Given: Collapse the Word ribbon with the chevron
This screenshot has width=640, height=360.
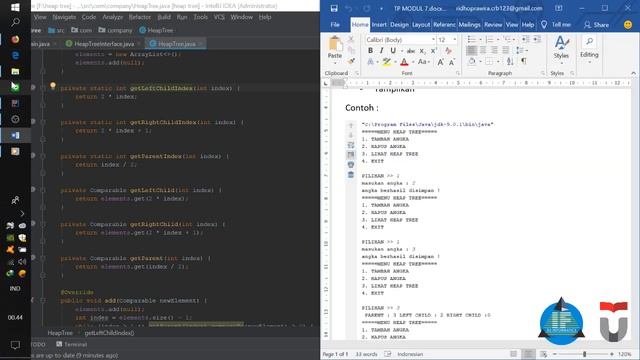Looking at the screenshot, I should coord(633,73).
